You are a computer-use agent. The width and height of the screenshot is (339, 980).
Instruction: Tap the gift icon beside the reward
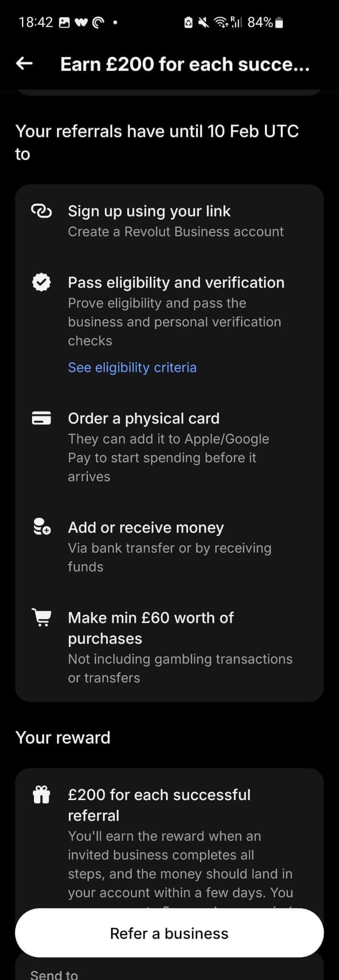click(x=42, y=794)
